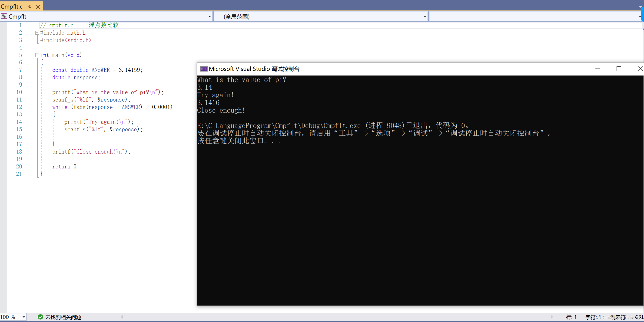The image size is (644, 322).
Task: Click the 'Try again!' console output line
Action: [215, 95]
